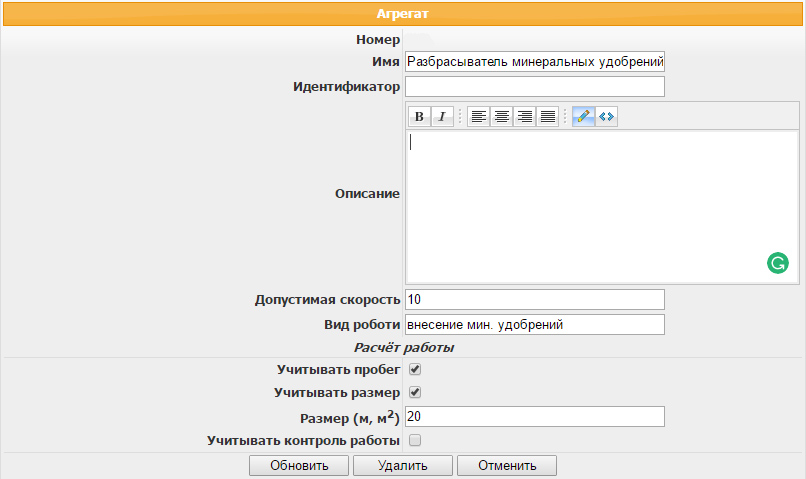Focus the Вид роботи field

pos(535,325)
